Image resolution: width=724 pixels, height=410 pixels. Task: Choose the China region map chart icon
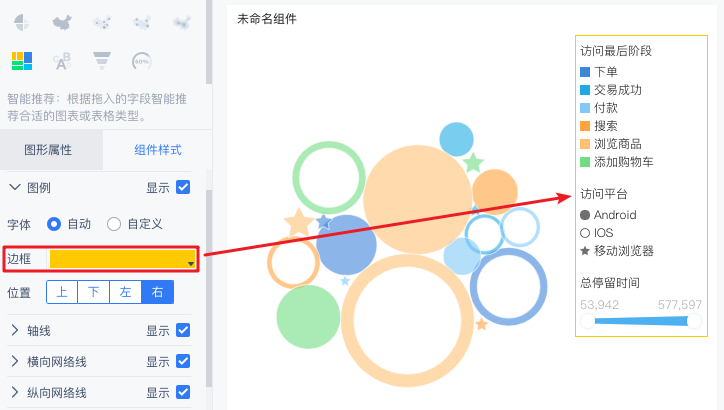[62, 22]
